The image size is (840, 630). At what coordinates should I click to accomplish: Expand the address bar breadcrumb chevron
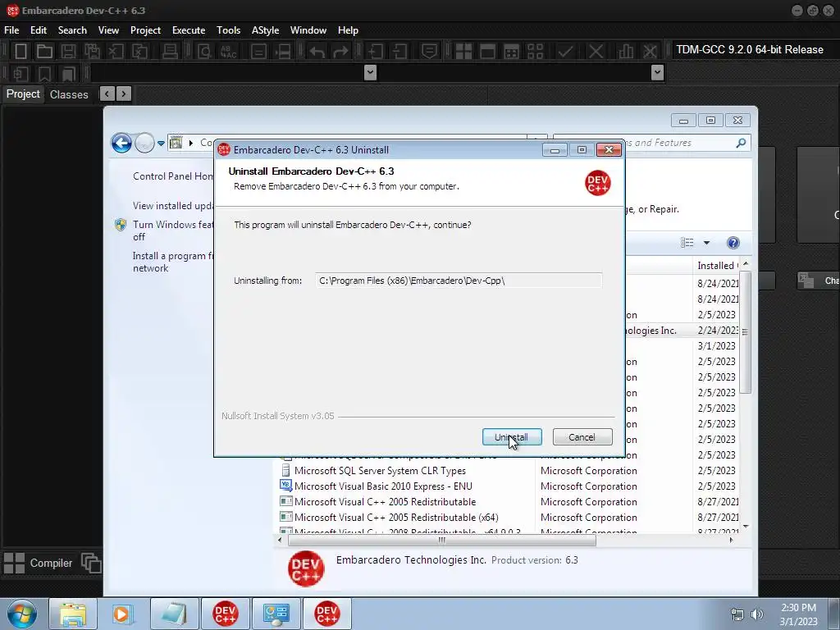(190, 143)
